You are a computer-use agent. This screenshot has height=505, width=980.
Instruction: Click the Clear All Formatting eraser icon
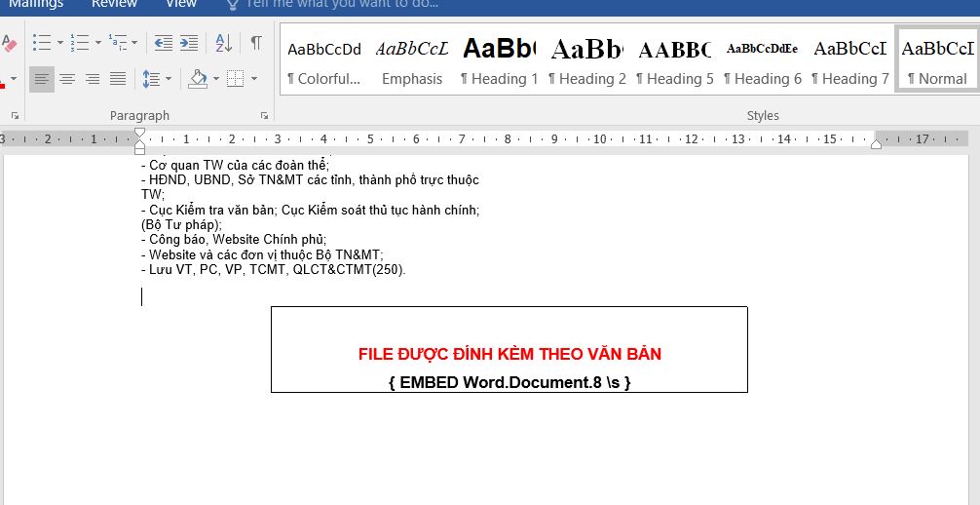pyautogui.click(x=9, y=43)
